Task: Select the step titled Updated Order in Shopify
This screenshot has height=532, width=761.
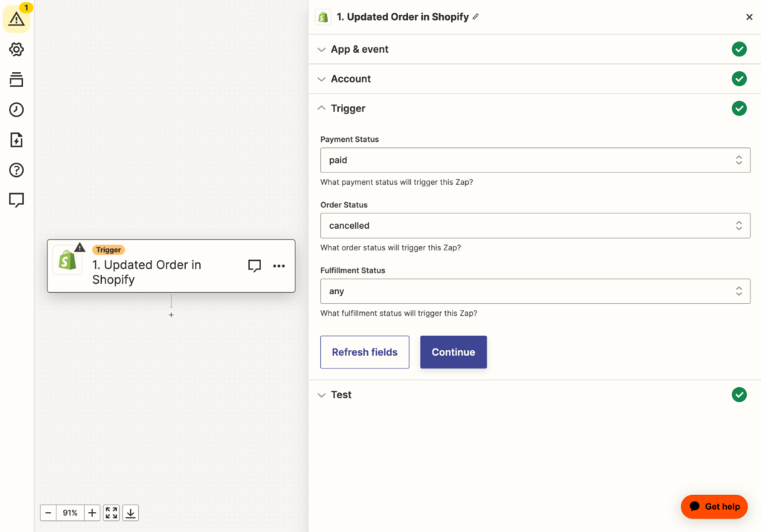Action: (x=171, y=266)
